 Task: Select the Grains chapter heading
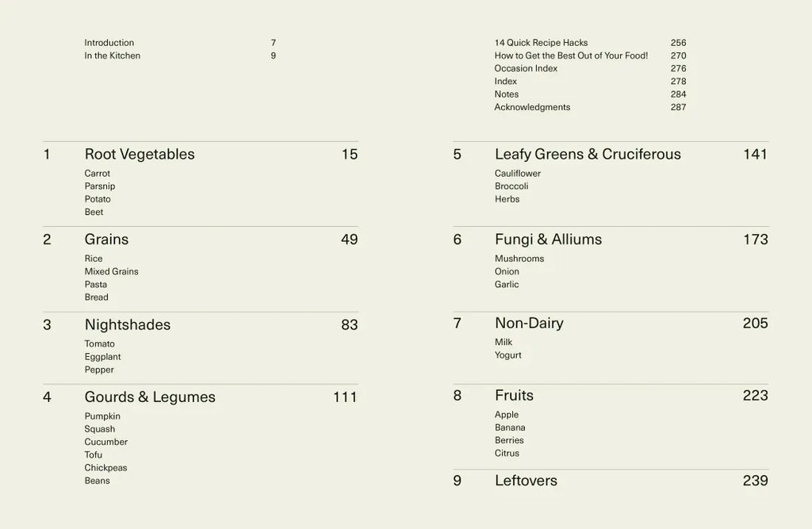[106, 240]
